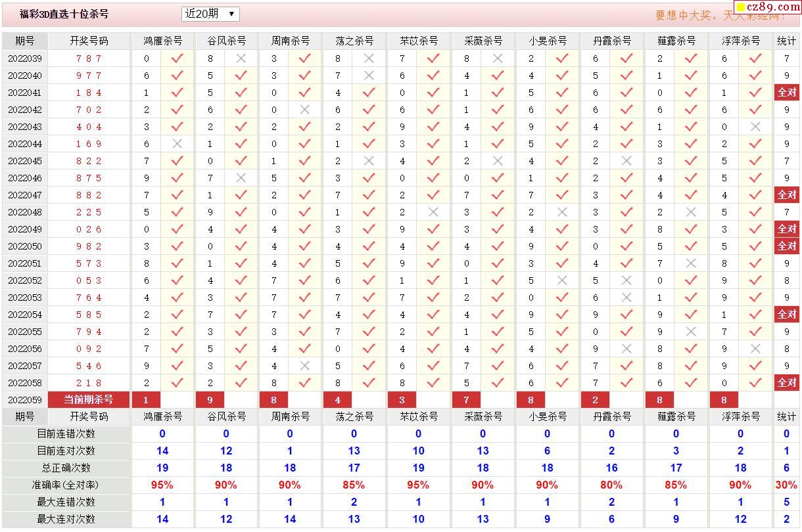Click current kill number 4 under 荡之杀号
The width and height of the screenshot is (802, 532).
pyautogui.click(x=338, y=400)
